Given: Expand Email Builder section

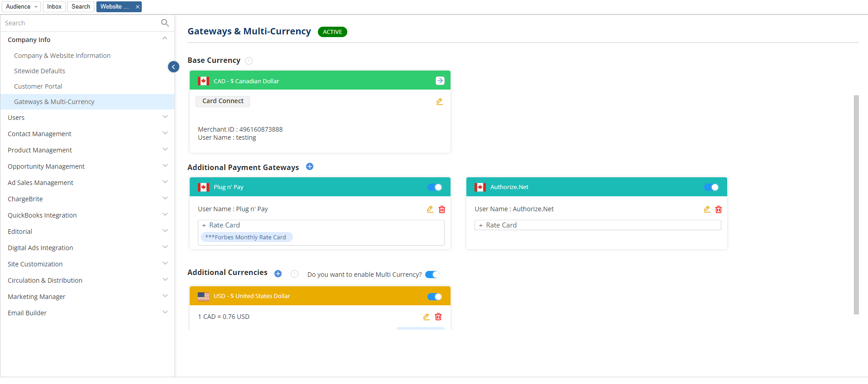Looking at the screenshot, I should [x=165, y=313].
